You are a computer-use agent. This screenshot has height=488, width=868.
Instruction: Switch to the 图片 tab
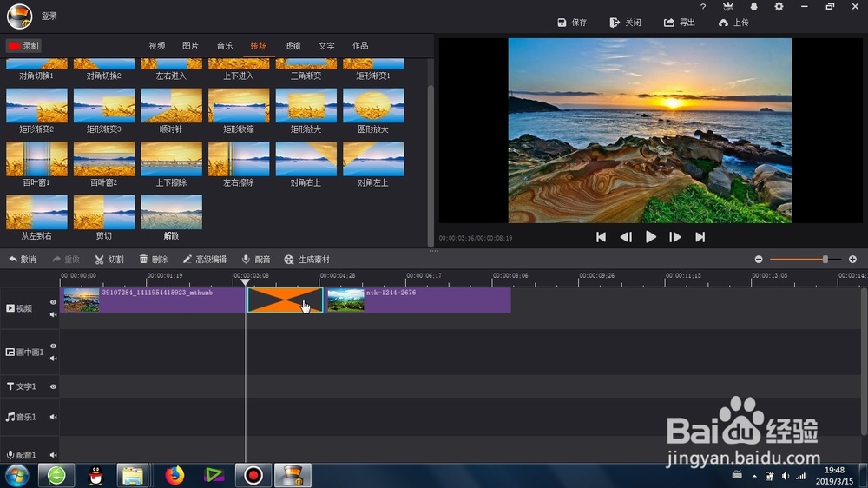coord(190,46)
